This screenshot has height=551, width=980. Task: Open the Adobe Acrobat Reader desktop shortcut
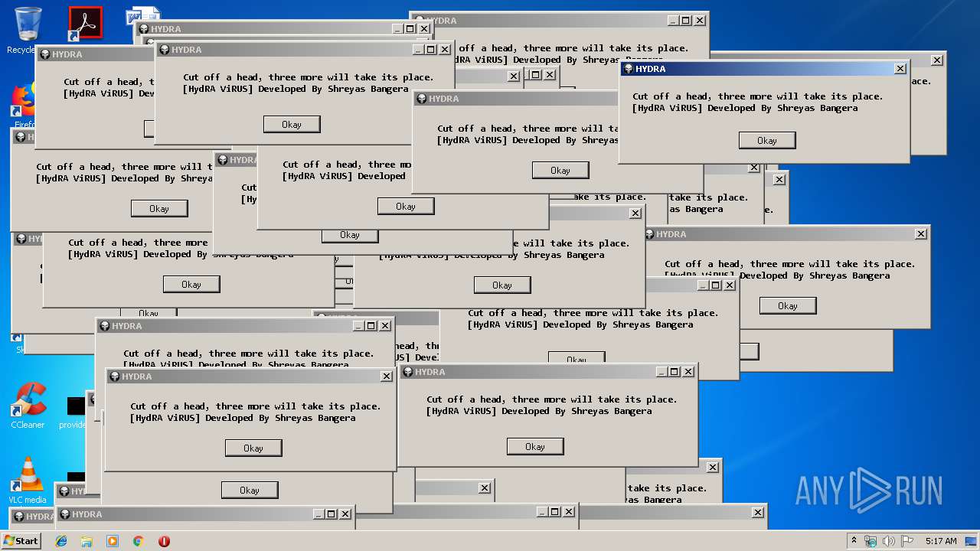point(84,23)
